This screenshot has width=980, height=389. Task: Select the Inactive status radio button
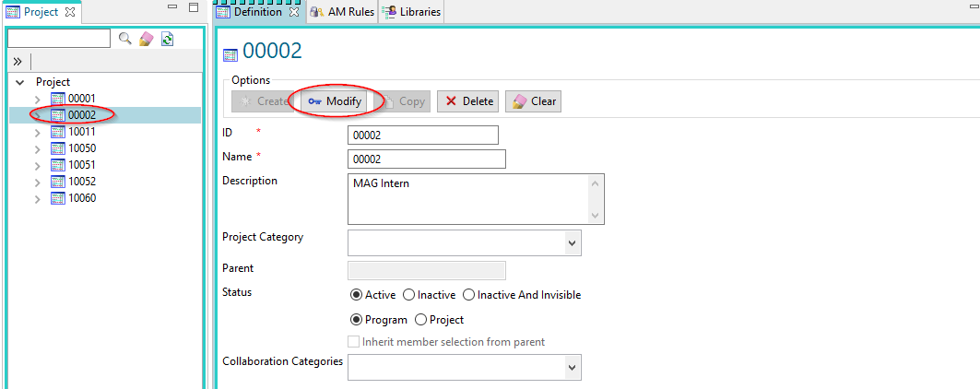(409, 295)
